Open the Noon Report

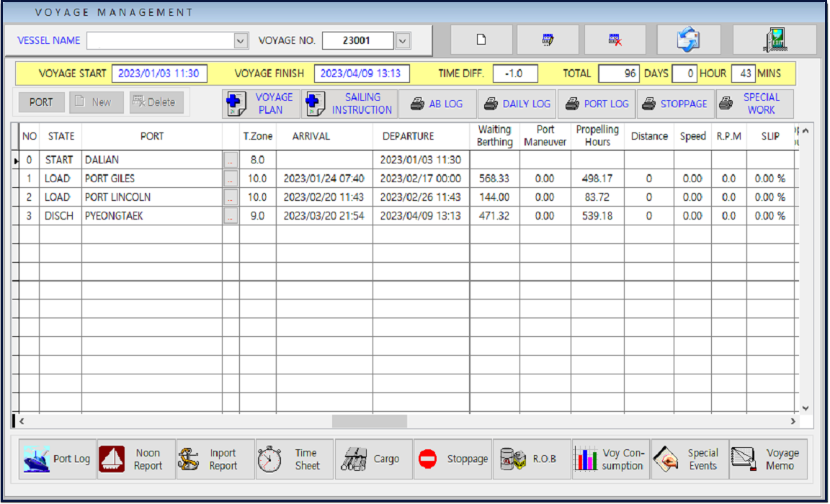coord(136,459)
